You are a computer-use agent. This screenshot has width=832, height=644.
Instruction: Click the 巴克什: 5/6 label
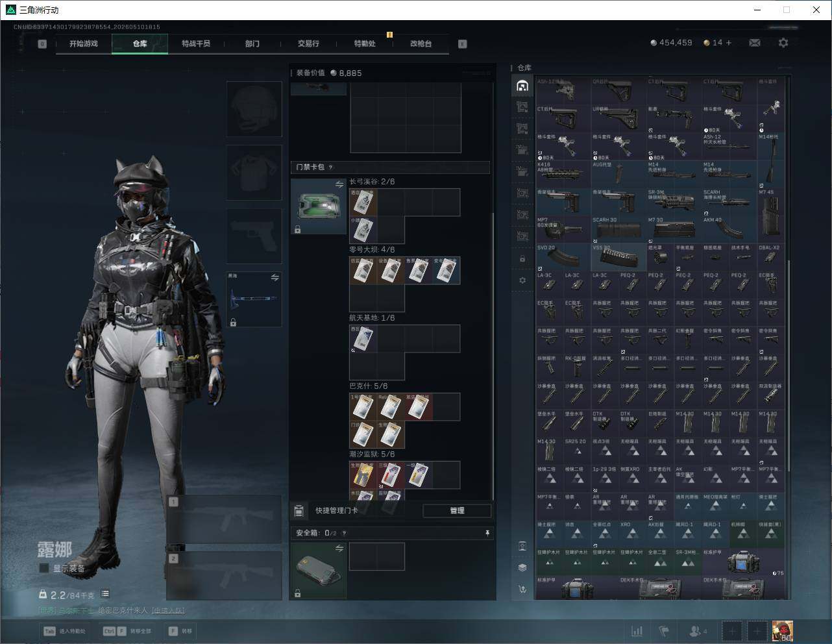coord(369,386)
